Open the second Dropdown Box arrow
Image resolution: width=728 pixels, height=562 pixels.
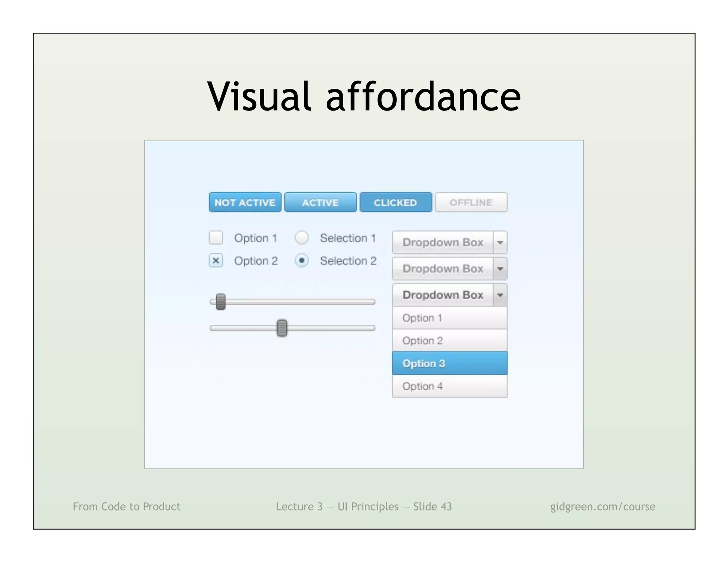tap(500, 269)
